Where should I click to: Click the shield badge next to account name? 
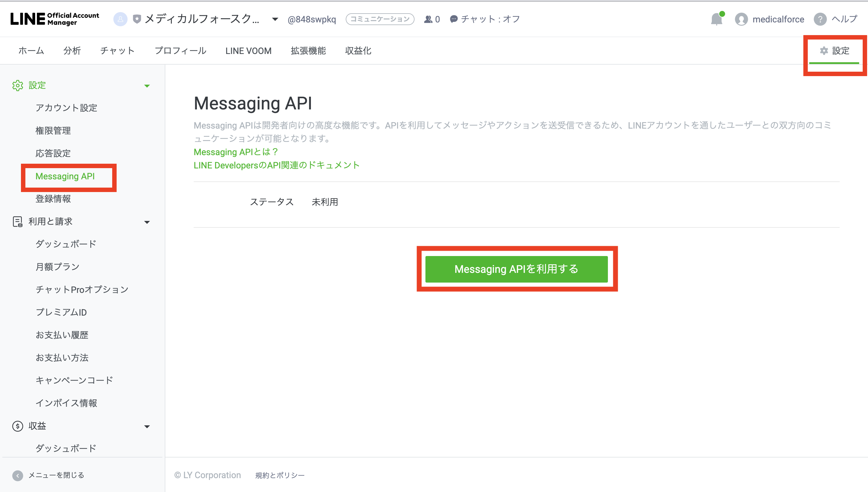click(136, 19)
